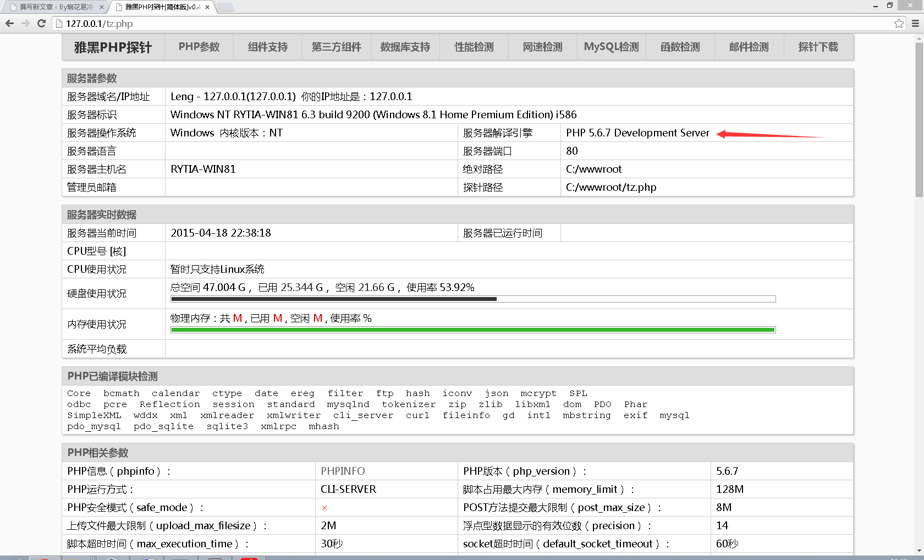The width and height of the screenshot is (924, 560).
Task: Click the 'C:/wwwroot/tz.php' probe path value
Action: (611, 188)
